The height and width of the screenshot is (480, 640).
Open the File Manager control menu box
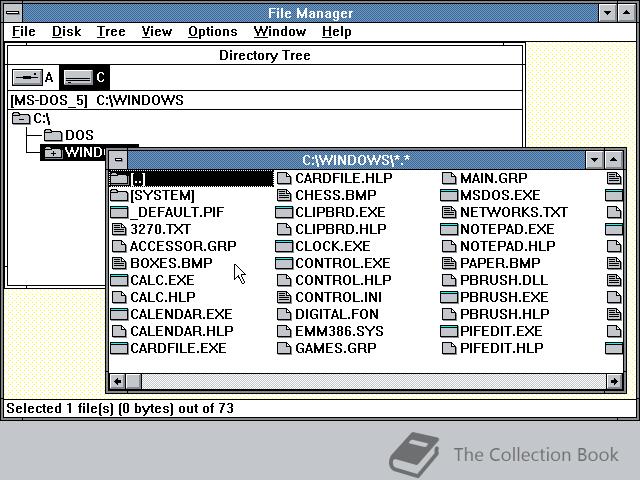click(13, 13)
